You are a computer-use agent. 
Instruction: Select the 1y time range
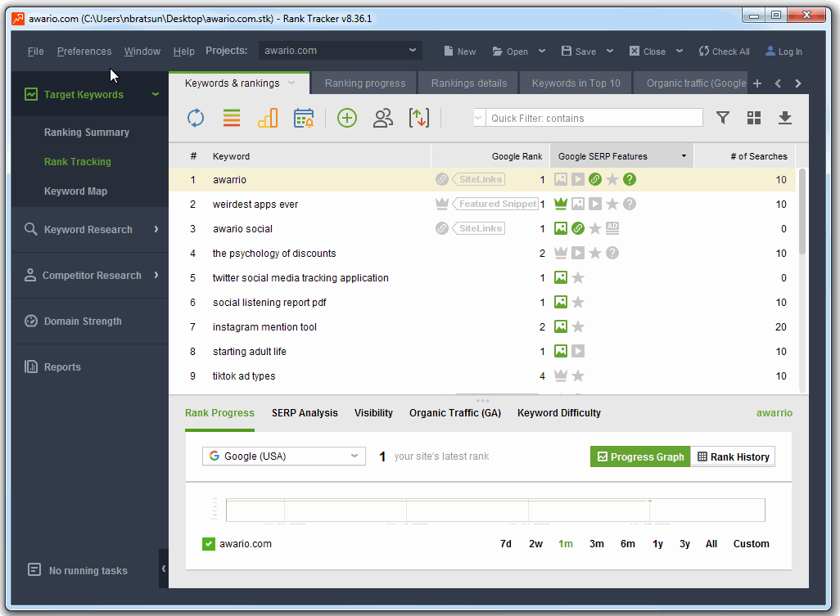[x=658, y=544]
